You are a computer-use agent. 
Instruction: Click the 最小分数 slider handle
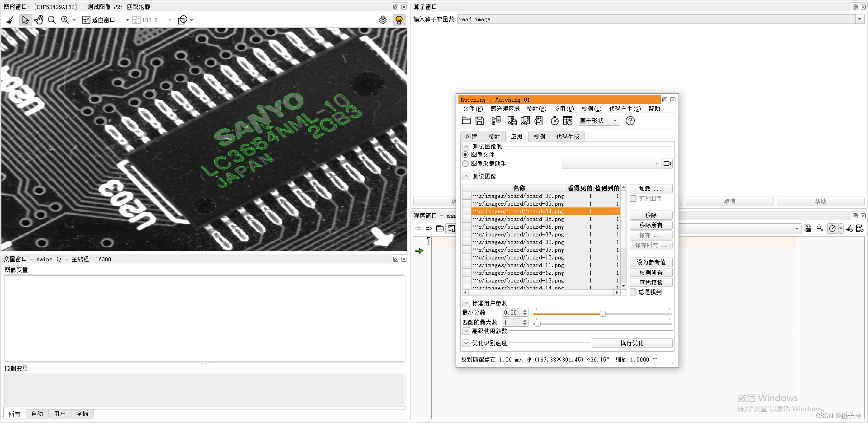603,314
